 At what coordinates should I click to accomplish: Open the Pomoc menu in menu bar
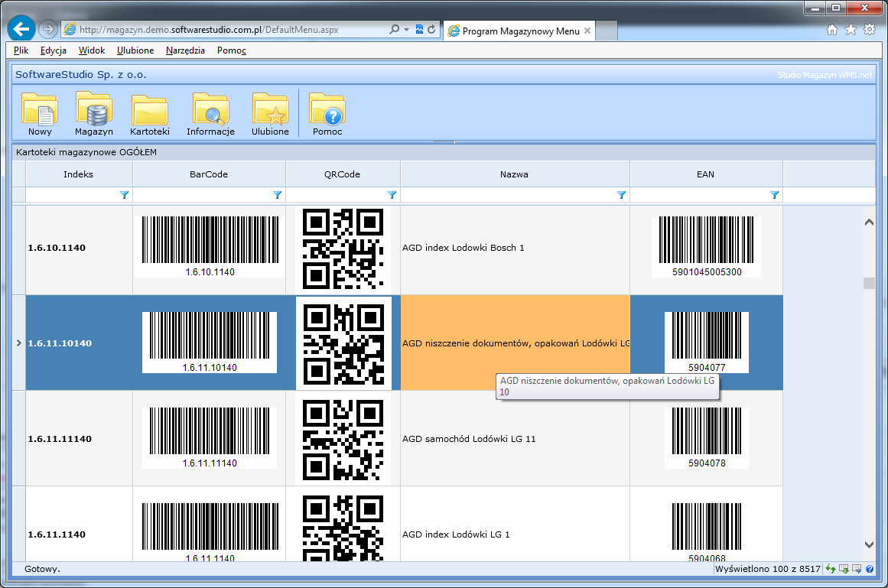pos(232,50)
